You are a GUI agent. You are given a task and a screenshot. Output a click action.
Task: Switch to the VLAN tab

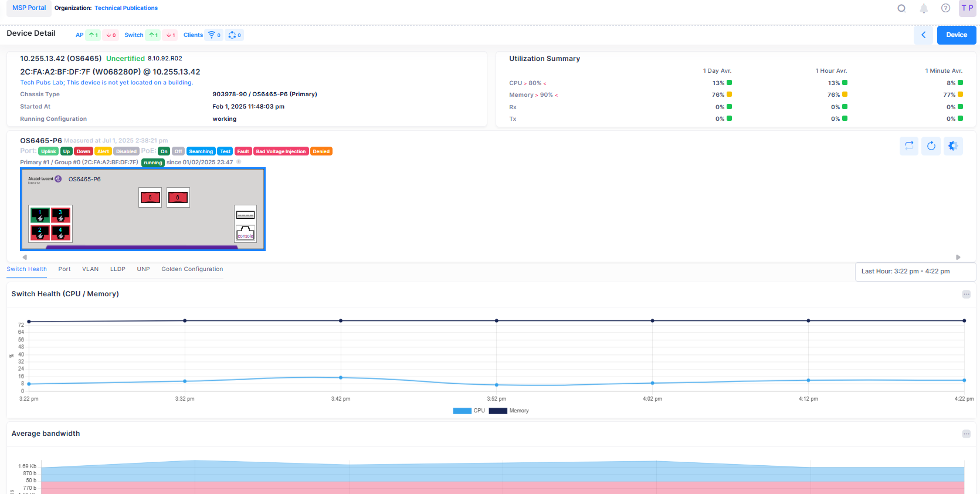tap(90, 269)
